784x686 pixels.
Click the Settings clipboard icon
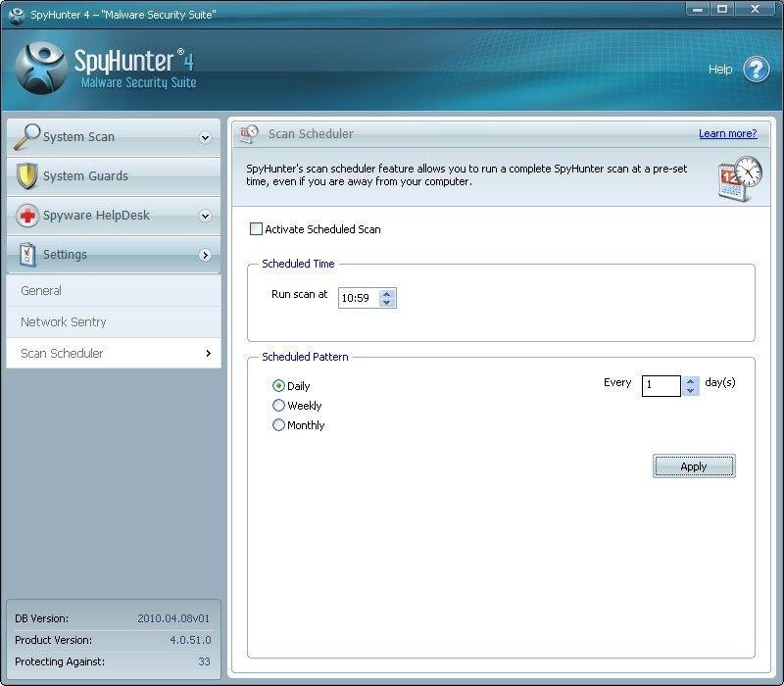coord(27,255)
